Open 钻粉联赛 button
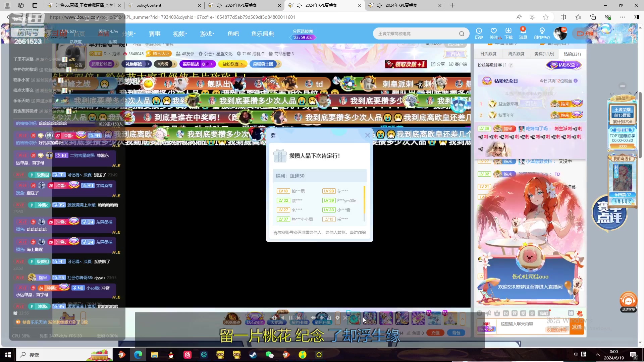Screen dimensions: 644x362 point(232,64)
